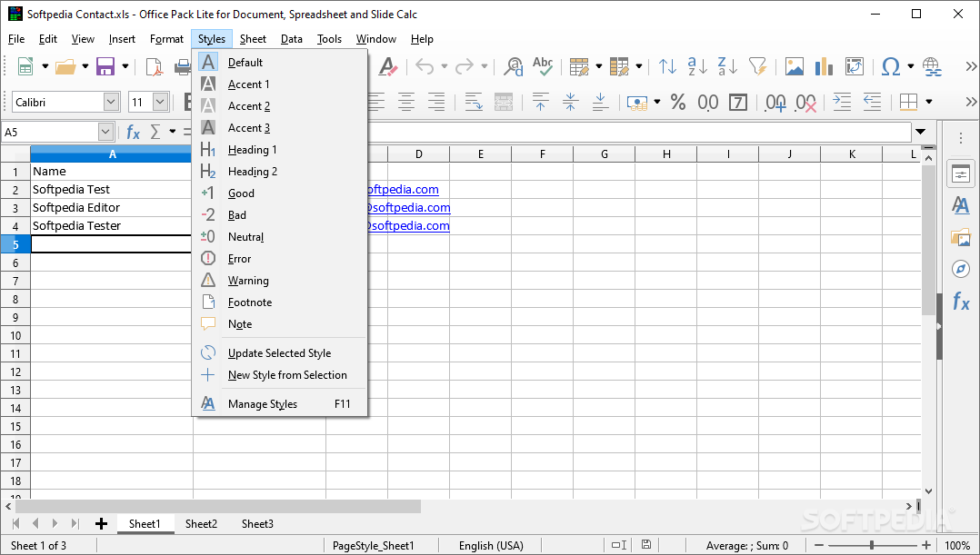980x555 pixels.
Task: Add a new sheet with plus button
Action: pos(101,524)
